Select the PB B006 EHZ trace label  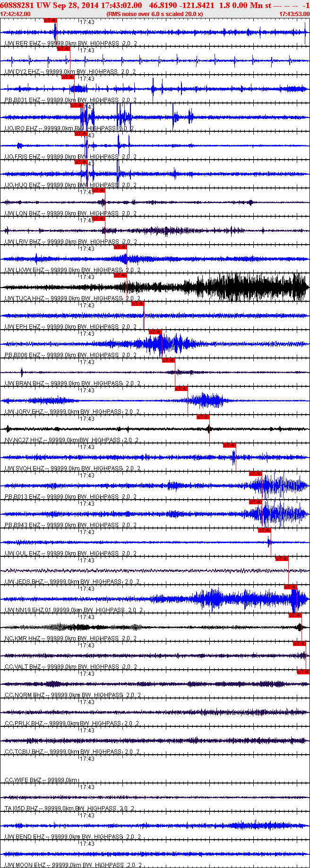click(x=72, y=355)
